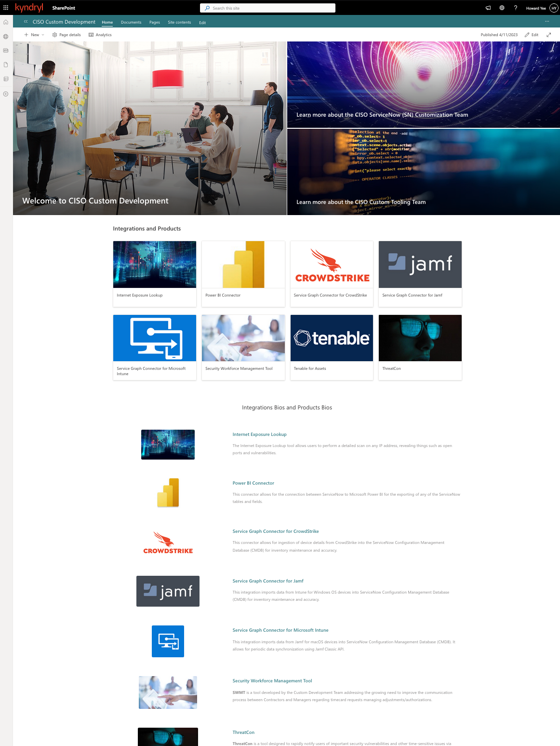Open the Tenable for Assets card
The width and height of the screenshot is (560, 746).
tap(332, 347)
